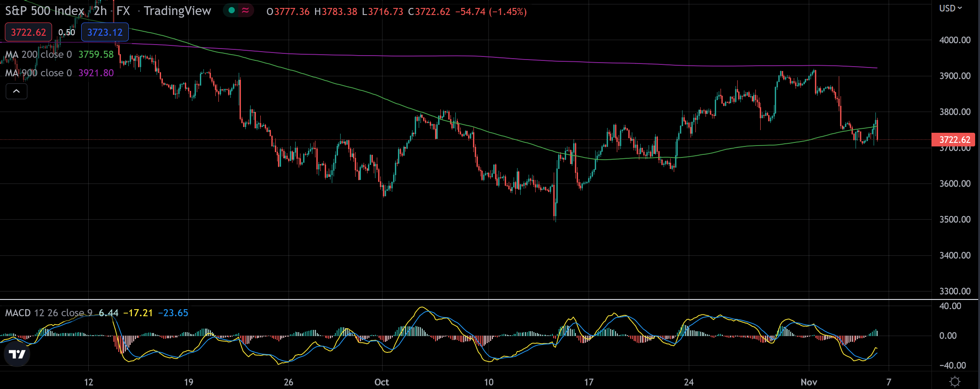
Task: Click the current price label 3722.62 on axis
Action: tap(953, 140)
